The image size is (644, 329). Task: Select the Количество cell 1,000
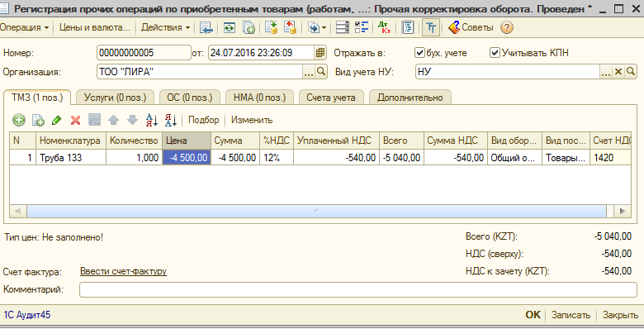134,158
